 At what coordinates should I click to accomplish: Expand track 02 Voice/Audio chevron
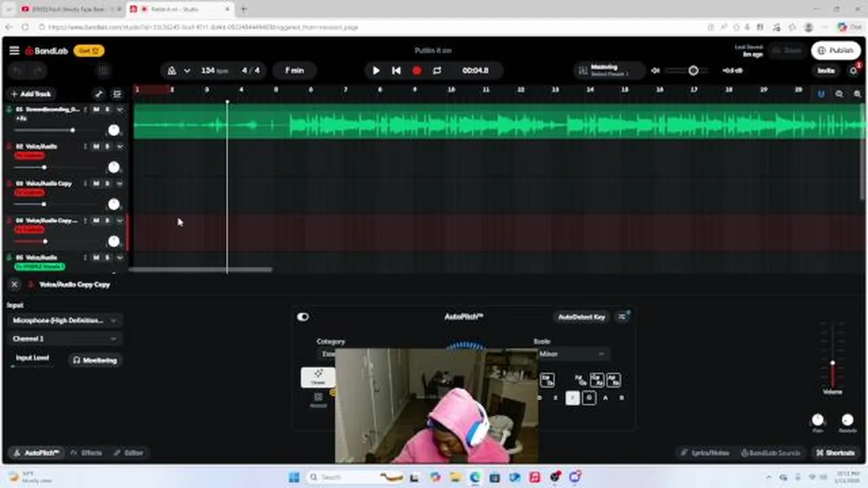click(x=120, y=146)
